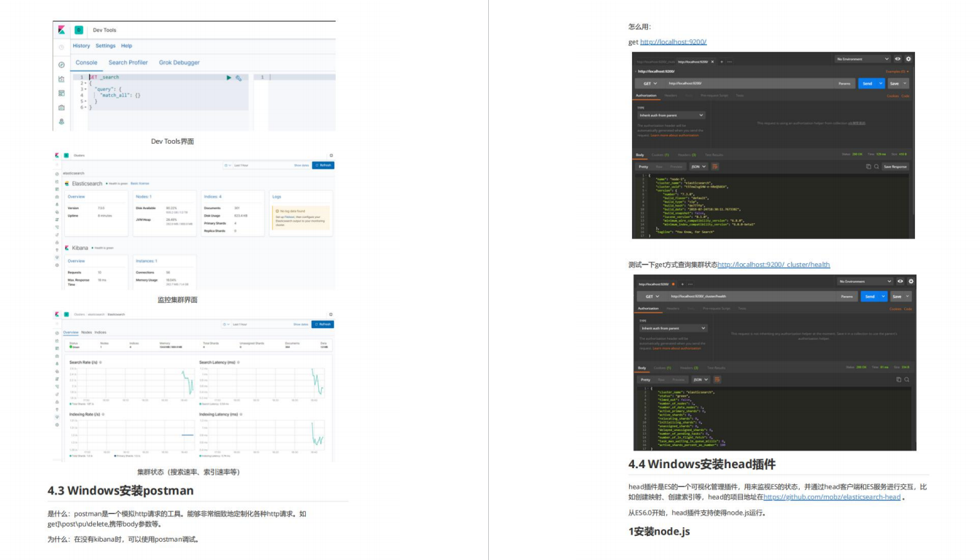Screen dimensions: 980x560
Task: Close the active localhost:9200 tab in first Postman
Action: [x=712, y=61]
